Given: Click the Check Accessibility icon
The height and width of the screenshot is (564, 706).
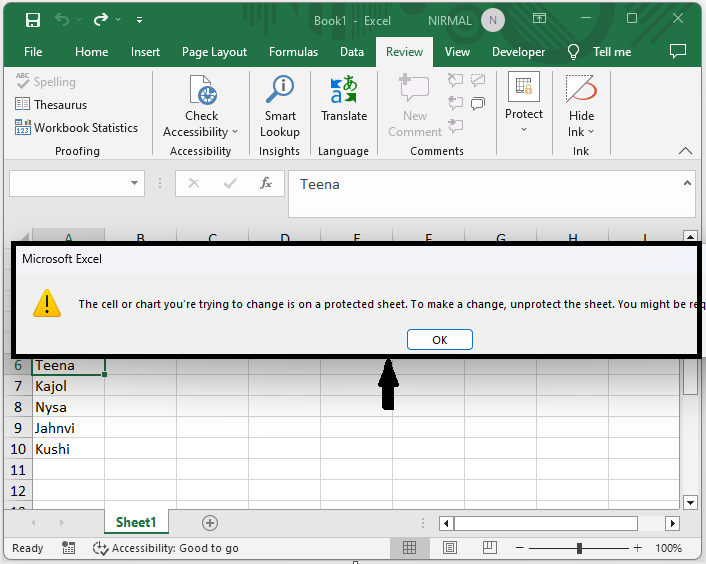Looking at the screenshot, I should coord(201,90).
